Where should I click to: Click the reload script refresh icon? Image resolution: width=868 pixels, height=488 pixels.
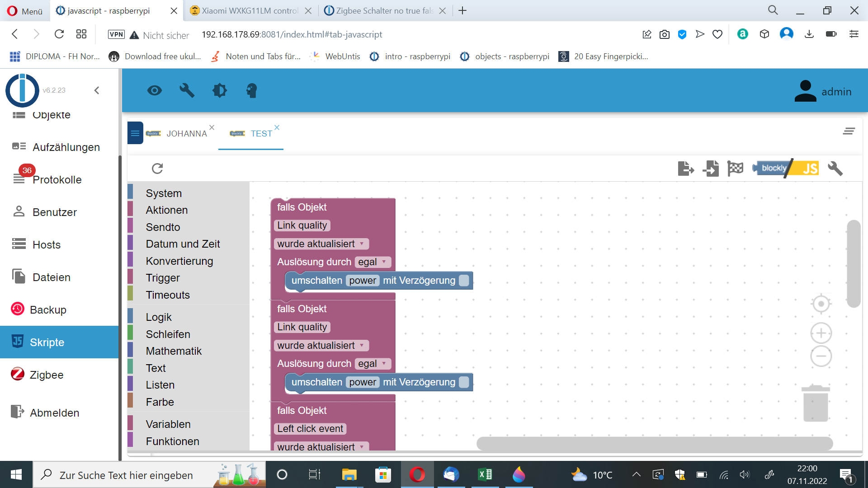coord(157,169)
